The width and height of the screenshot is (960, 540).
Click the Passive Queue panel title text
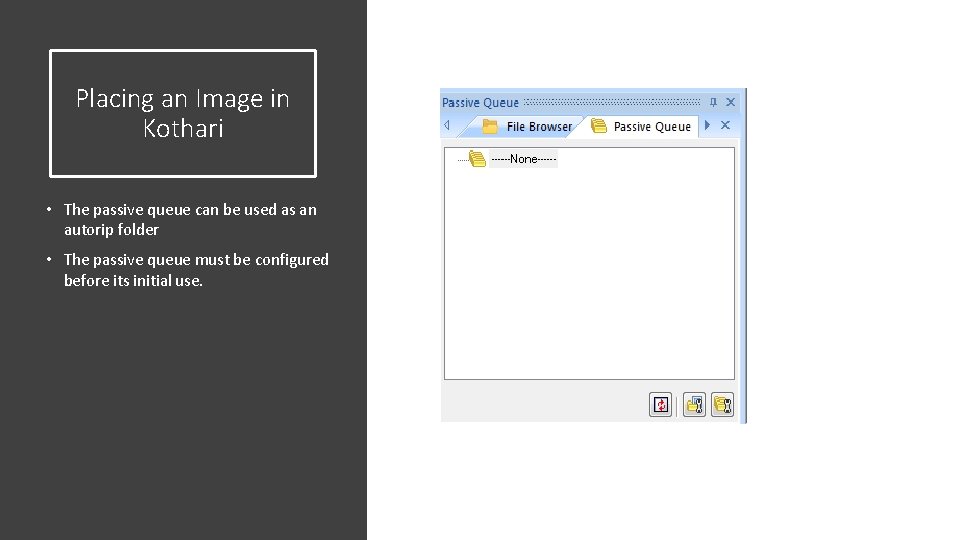pyautogui.click(x=480, y=103)
